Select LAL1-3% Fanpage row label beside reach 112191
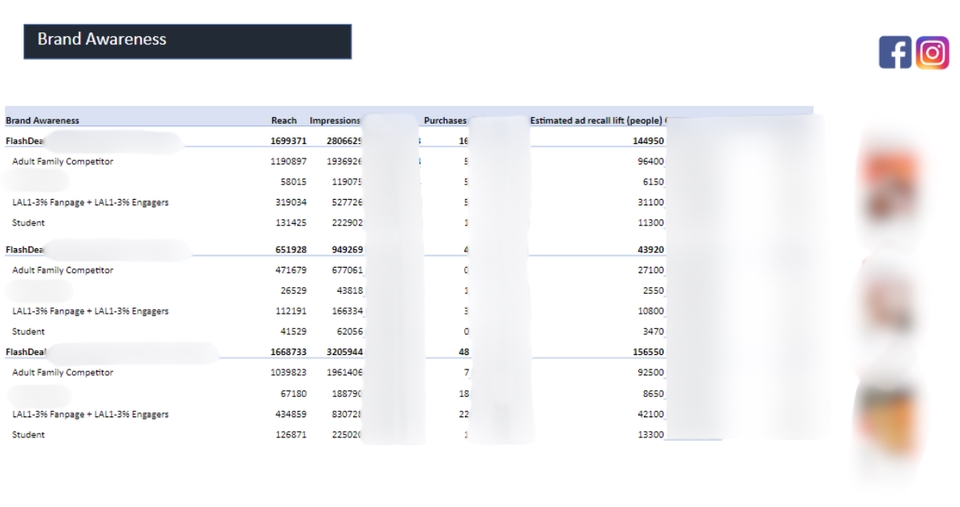The width and height of the screenshot is (960, 507). click(x=90, y=311)
